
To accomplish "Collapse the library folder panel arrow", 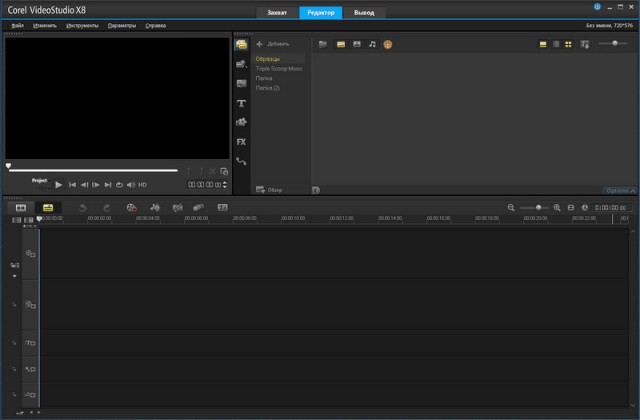I will pos(316,190).
